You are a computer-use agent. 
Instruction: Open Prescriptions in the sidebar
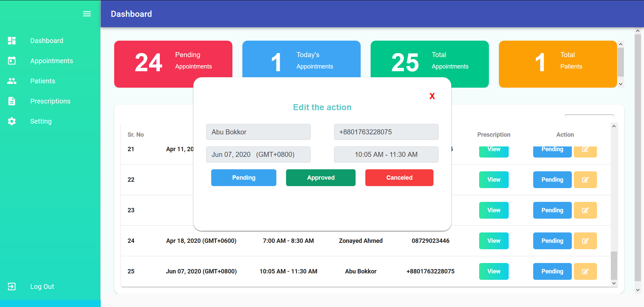tap(50, 101)
